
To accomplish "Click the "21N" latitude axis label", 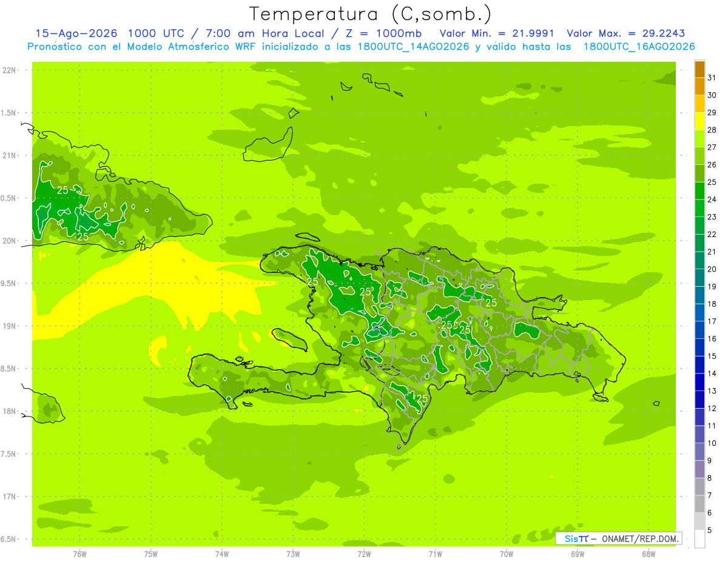I will (x=10, y=155).
